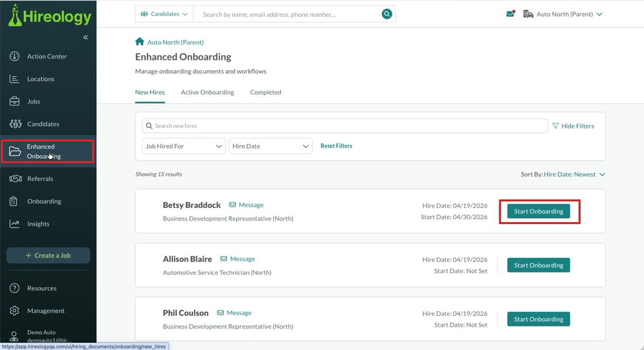This screenshot has width=644, height=350.
Task: Click the magnifier icon in Search new hires
Action: 150,126
